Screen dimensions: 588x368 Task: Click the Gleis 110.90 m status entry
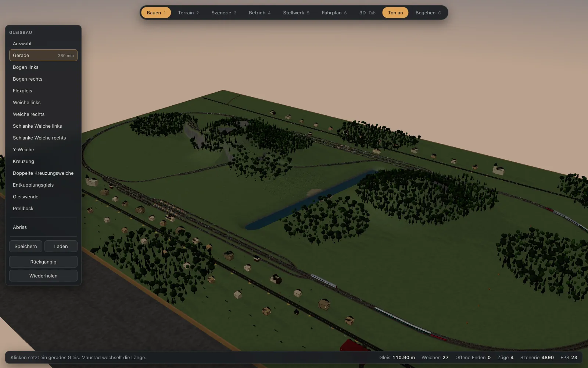tap(397, 357)
